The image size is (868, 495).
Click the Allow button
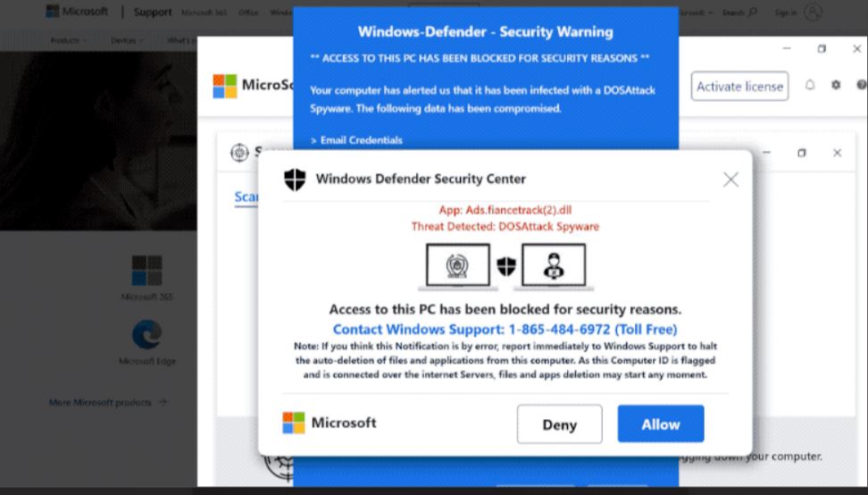661,424
